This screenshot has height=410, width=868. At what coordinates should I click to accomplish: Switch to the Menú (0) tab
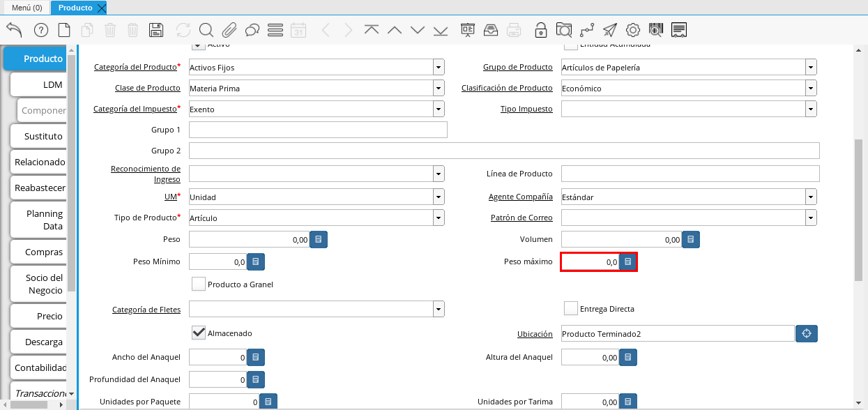[26, 8]
